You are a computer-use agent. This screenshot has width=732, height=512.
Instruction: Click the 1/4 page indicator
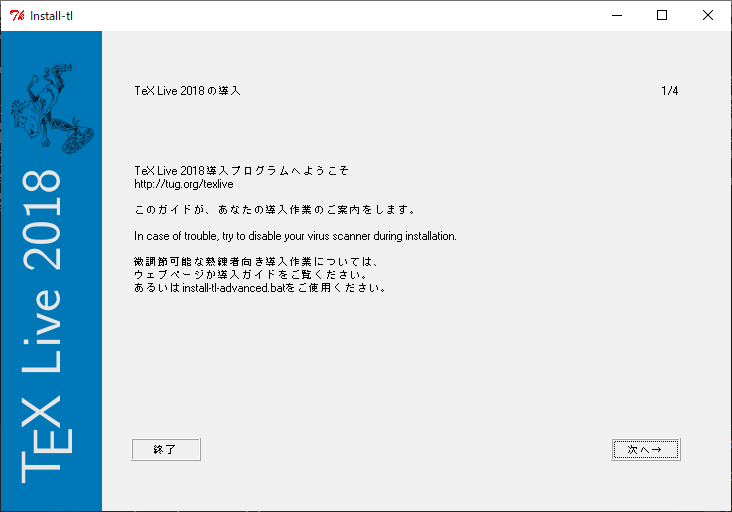tap(669, 91)
